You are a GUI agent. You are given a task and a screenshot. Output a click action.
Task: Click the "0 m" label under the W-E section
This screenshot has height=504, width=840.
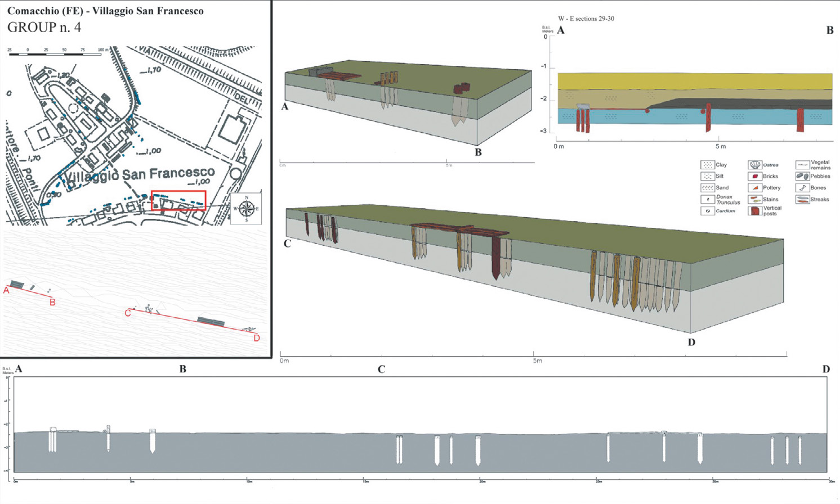pos(558,146)
